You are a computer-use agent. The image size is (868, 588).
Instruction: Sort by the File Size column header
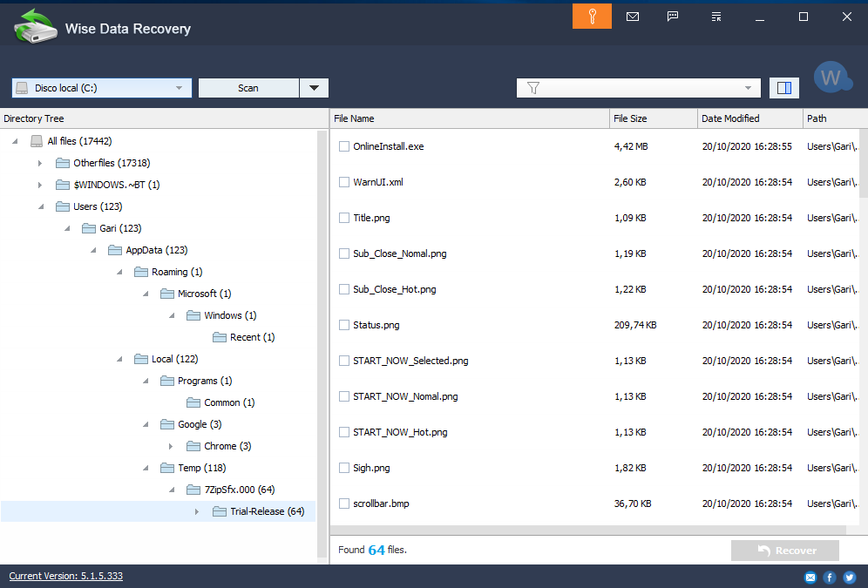click(x=654, y=118)
